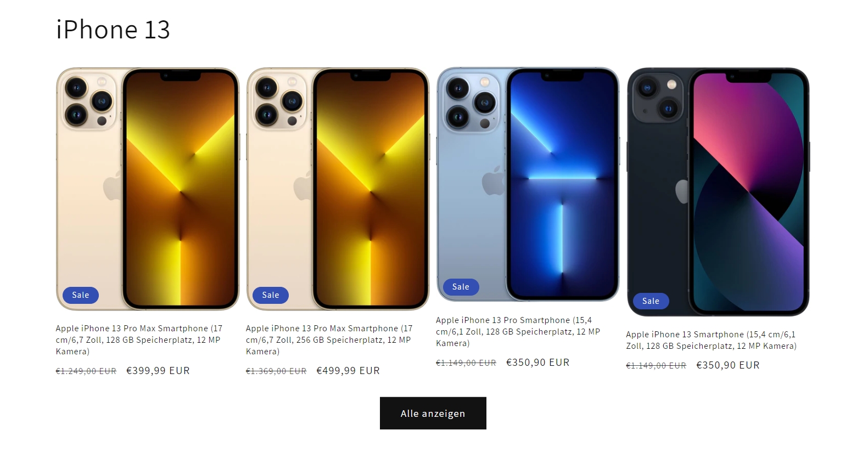
Task: Open the iPhone 13 Pro Max 256 GB title link
Action: pyautogui.click(x=329, y=339)
